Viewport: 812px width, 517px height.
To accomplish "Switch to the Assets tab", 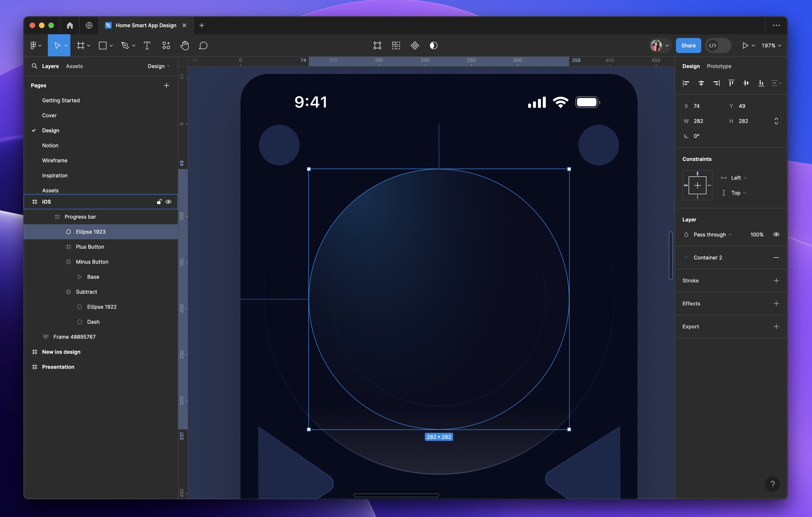I will [x=74, y=66].
